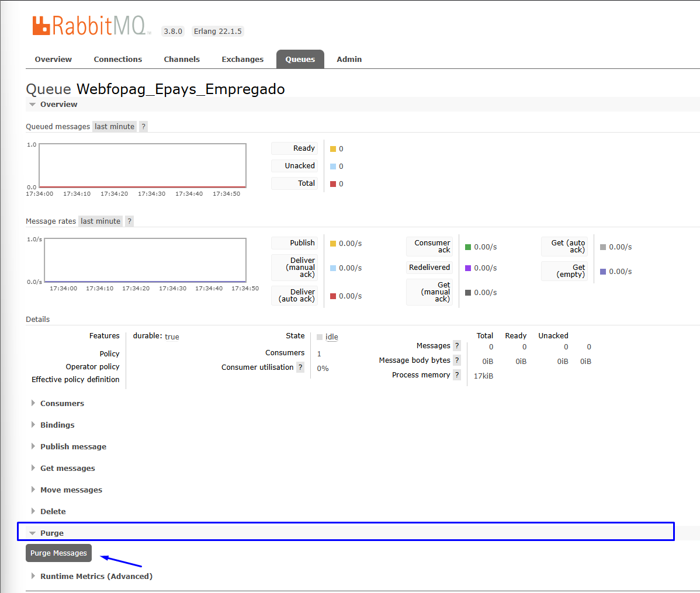Toggle the Ready series legend
Screen dimensions: 700x593
click(x=294, y=148)
